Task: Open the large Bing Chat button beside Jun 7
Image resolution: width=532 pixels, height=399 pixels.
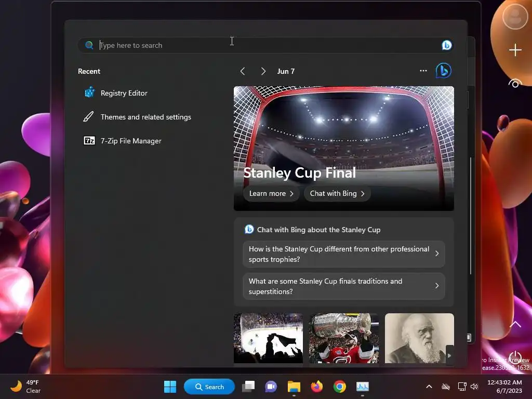Action: coord(444,71)
